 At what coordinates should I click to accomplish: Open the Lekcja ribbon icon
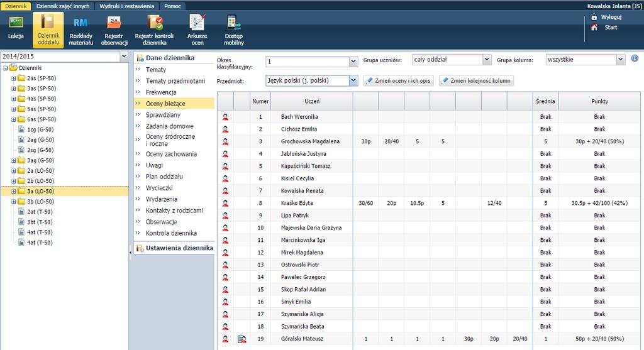click(16, 22)
